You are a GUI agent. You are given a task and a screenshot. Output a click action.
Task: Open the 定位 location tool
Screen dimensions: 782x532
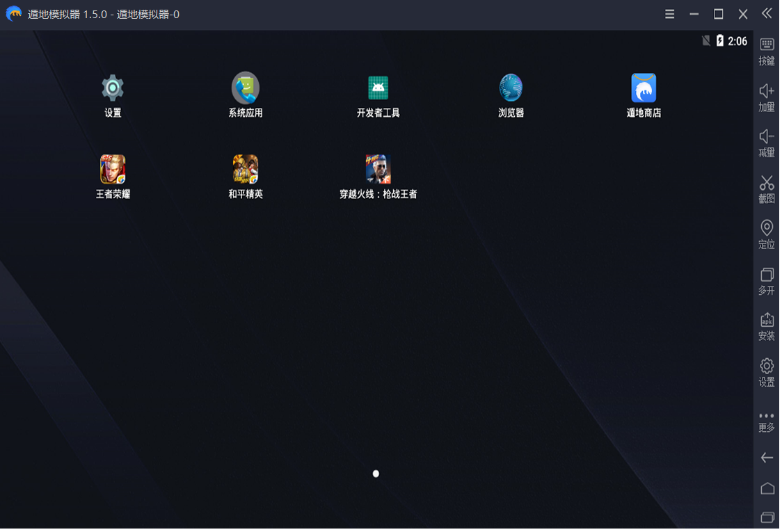(x=767, y=235)
